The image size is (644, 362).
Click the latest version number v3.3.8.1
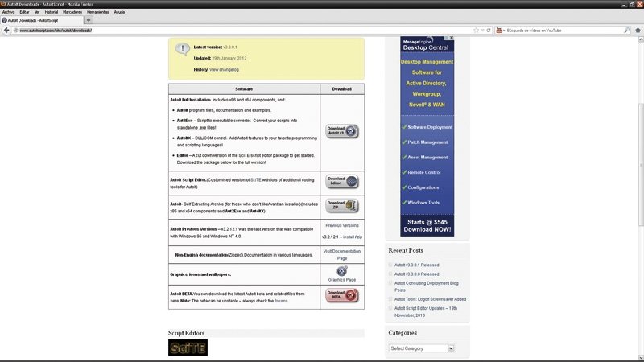pyautogui.click(x=230, y=47)
